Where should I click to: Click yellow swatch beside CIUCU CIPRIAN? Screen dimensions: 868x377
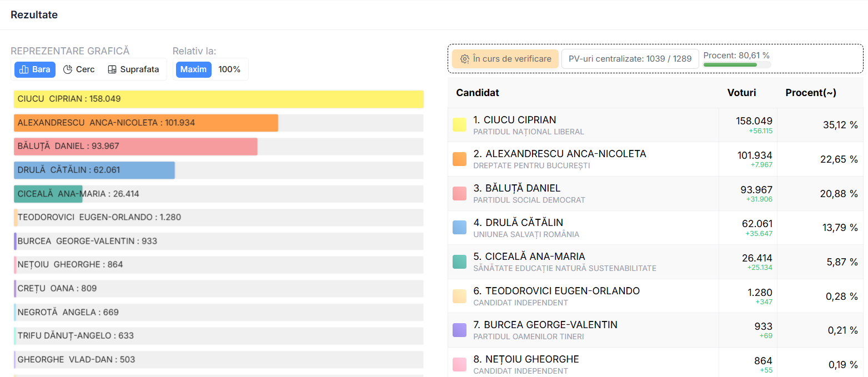[459, 125]
